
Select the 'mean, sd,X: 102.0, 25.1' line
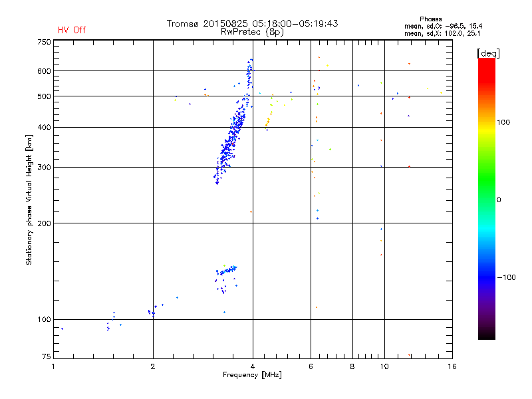click(442, 34)
